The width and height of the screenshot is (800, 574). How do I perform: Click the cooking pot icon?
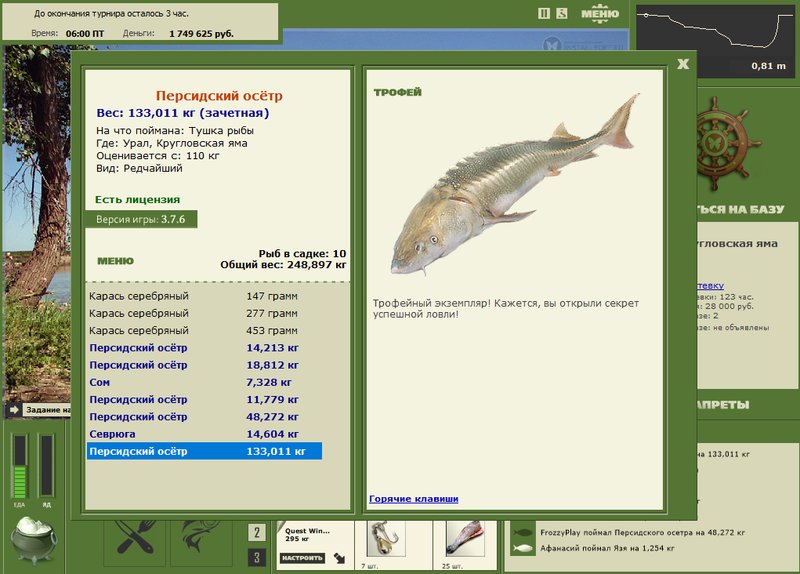click(x=34, y=540)
